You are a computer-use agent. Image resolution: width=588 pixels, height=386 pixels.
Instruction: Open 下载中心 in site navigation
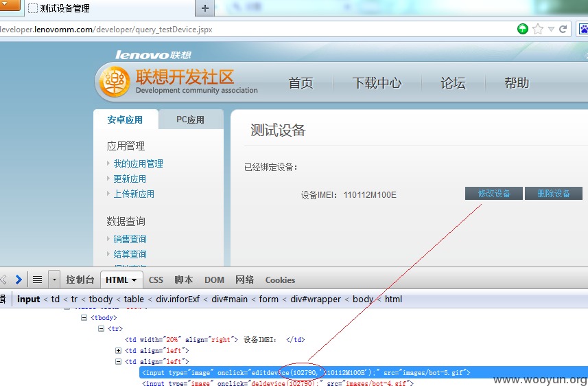coord(377,82)
